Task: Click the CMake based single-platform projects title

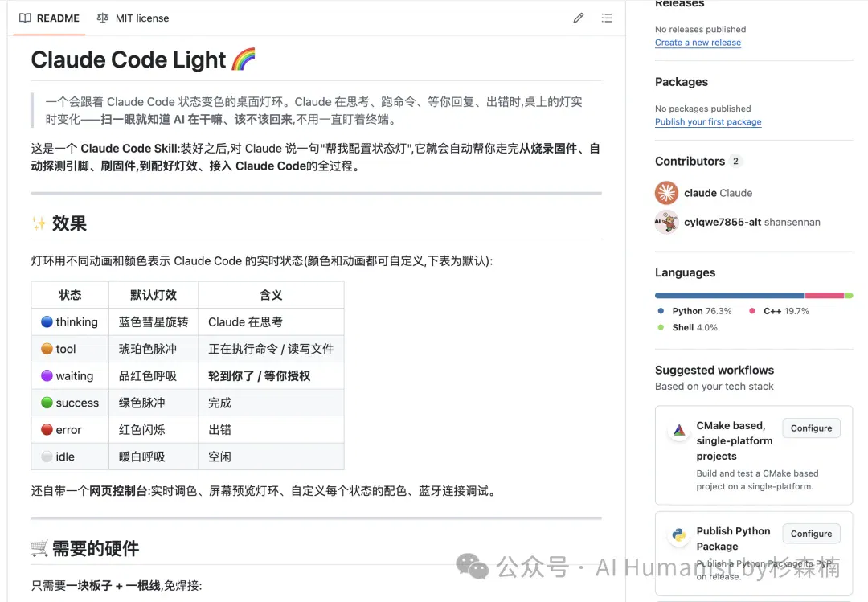Action: point(734,440)
